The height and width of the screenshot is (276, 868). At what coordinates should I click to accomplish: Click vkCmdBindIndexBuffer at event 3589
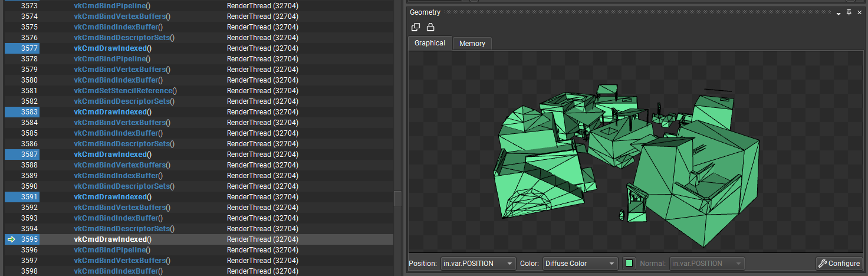(118, 176)
